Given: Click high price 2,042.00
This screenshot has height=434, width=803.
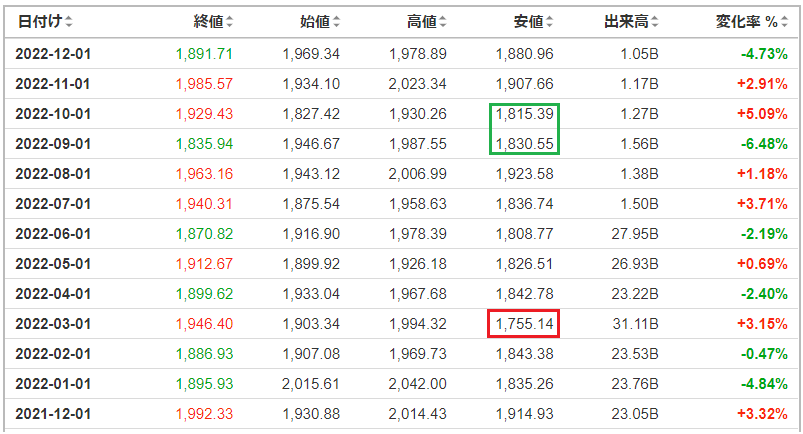Looking at the screenshot, I should pos(417,384).
